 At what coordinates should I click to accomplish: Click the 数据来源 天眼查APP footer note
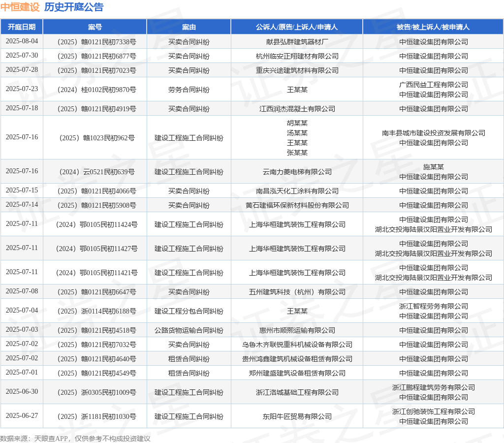pos(75,439)
